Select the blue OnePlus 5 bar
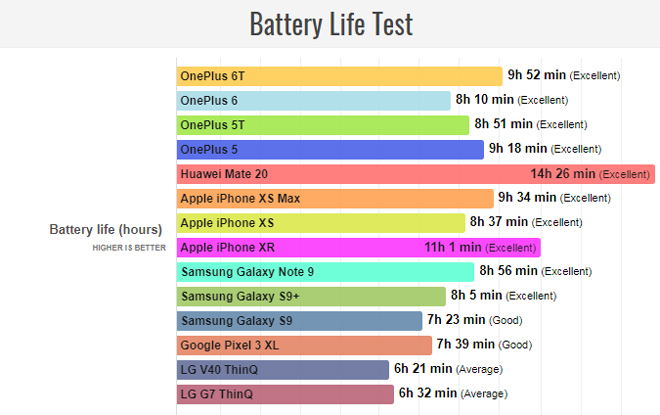 point(330,149)
